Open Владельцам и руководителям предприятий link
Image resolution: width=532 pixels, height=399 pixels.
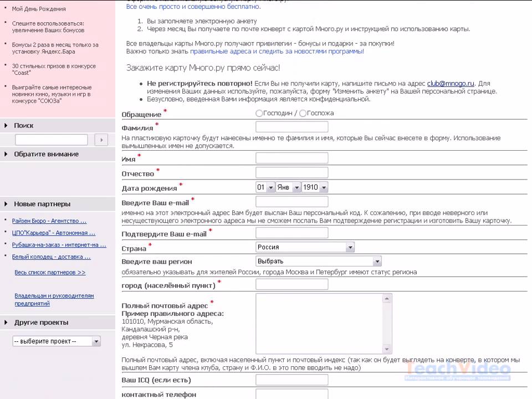click(54, 300)
